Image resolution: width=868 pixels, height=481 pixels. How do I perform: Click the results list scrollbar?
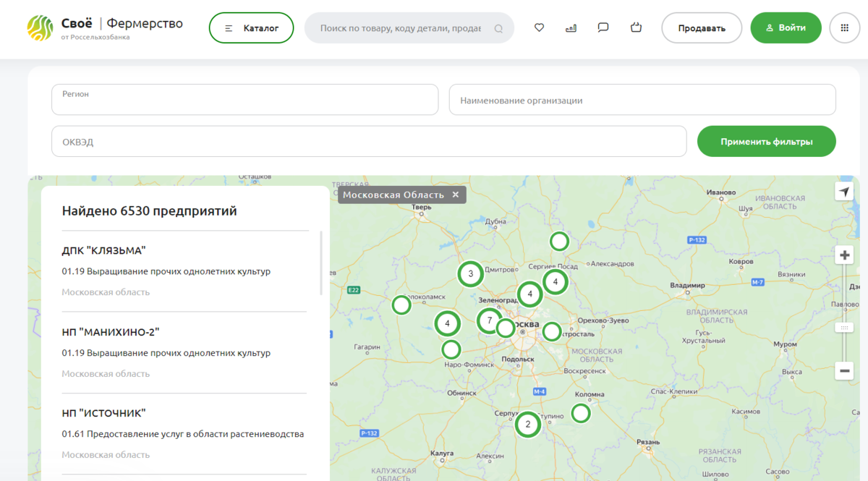322,263
